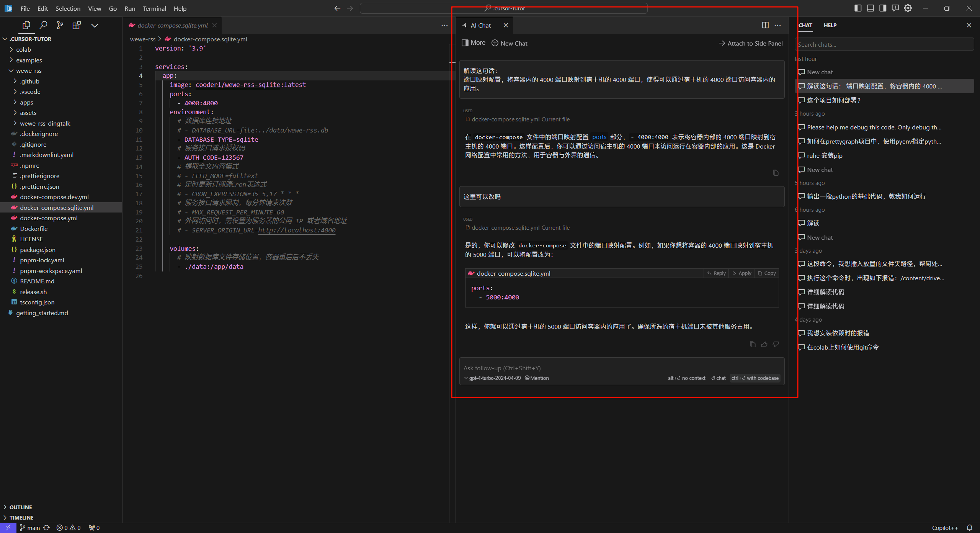This screenshot has height=533, width=980.
Task: Toggle the primary sidebar layout icon
Action: [857, 8]
